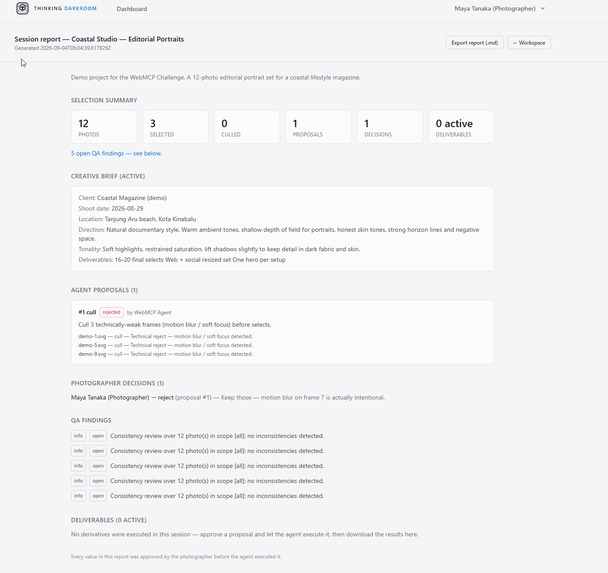Viewport: 608px width, 573px height.
Task: Click the 0 Culled summary card
Action: pyautogui.click(x=247, y=127)
